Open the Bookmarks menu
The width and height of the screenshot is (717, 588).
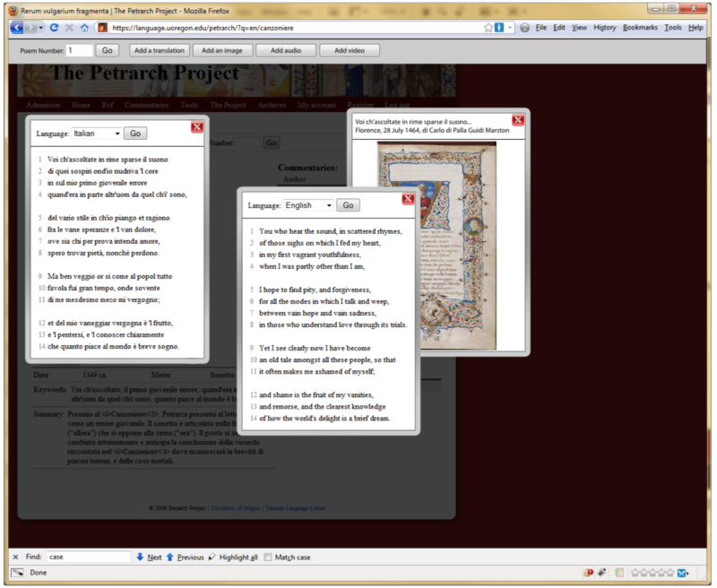pos(640,28)
